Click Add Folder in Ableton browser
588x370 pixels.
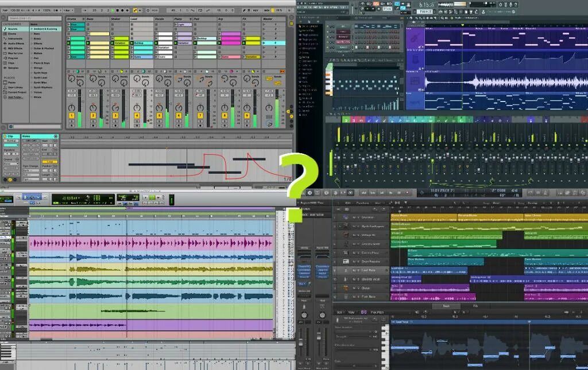[x=15, y=97]
